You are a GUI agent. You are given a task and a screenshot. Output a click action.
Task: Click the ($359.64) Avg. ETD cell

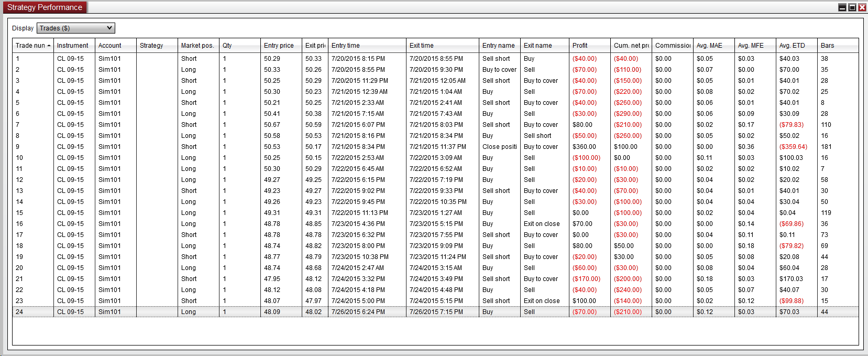tap(793, 147)
